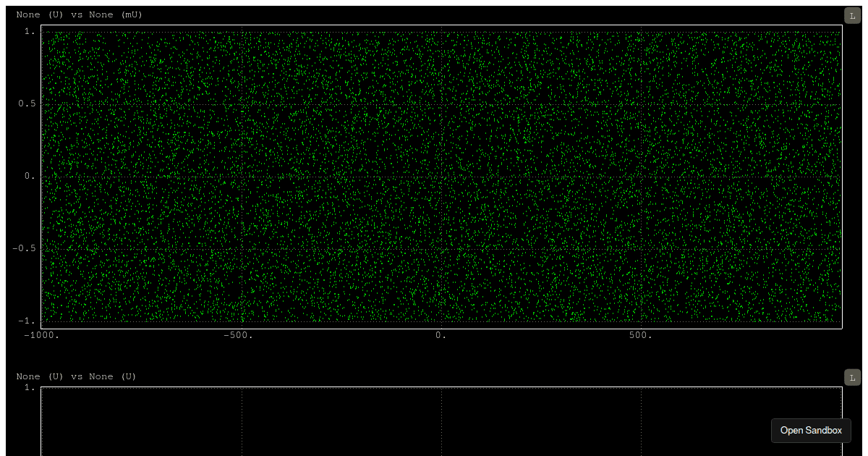
Task: Click the '500.' x-axis label
Action: pyautogui.click(x=641, y=336)
